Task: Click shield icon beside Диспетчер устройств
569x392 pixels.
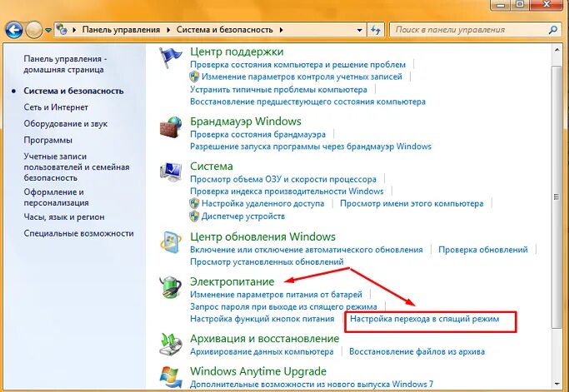Action: click(x=194, y=216)
